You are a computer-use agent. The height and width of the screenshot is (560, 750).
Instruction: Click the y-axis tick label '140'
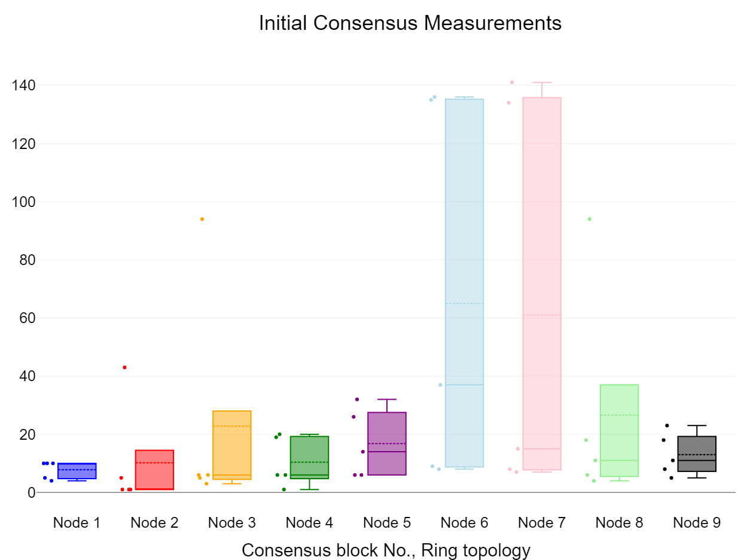tap(23, 86)
